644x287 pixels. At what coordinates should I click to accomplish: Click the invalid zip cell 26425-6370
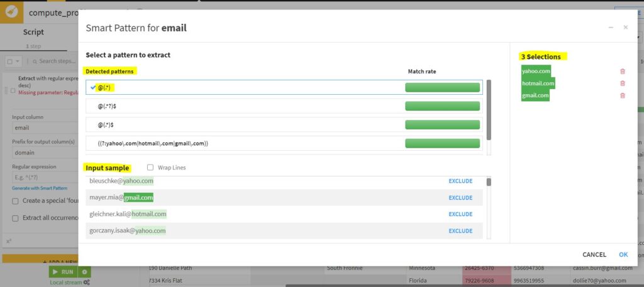click(487, 268)
